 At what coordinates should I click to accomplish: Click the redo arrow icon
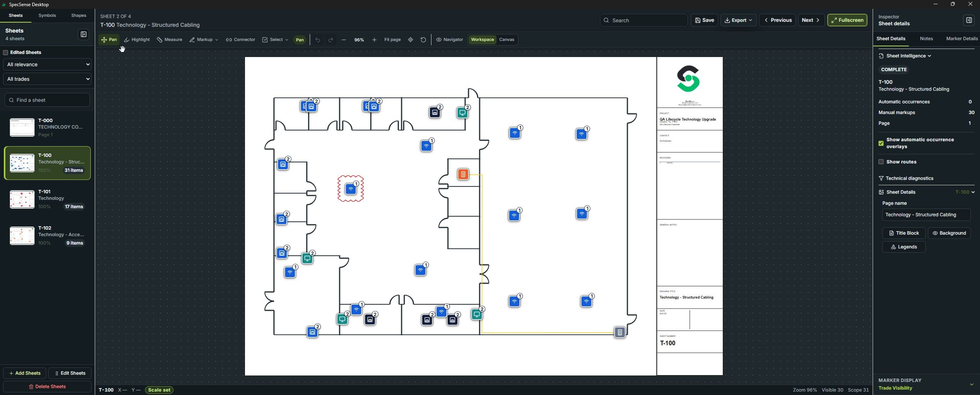[x=331, y=40]
